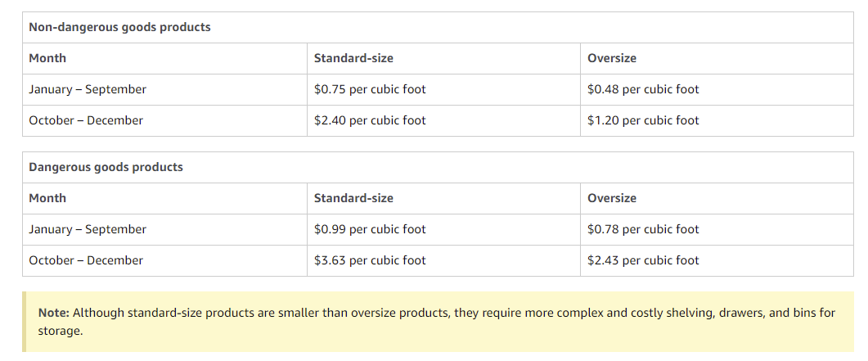Click the $2.43 per cubic foot rate
Screen dimensions: 868x361
tap(643, 260)
